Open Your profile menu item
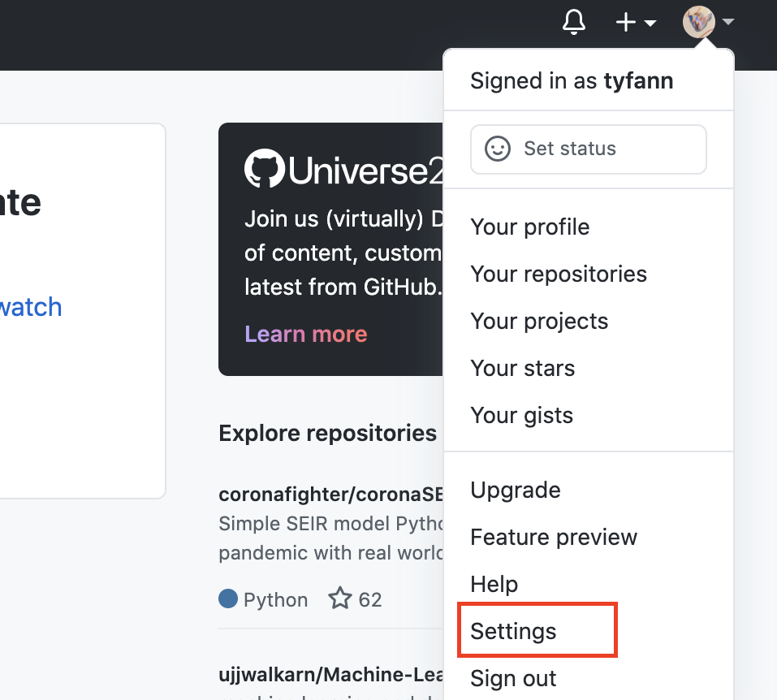This screenshot has height=700, width=777. pyautogui.click(x=529, y=227)
